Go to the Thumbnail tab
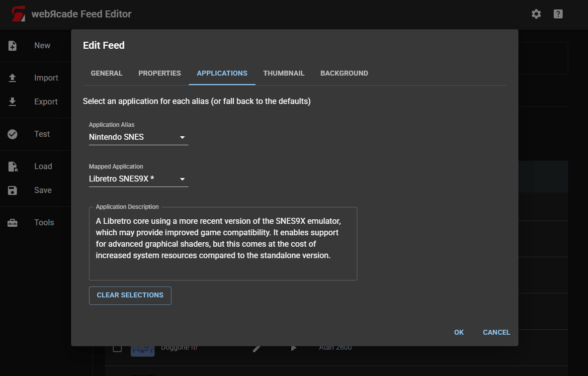The width and height of the screenshot is (588, 376). coord(284,73)
